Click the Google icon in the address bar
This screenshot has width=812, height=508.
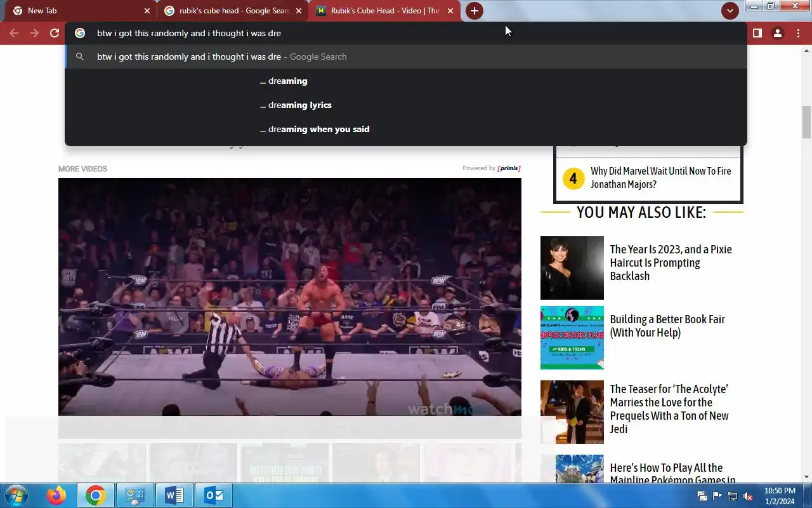(80, 33)
